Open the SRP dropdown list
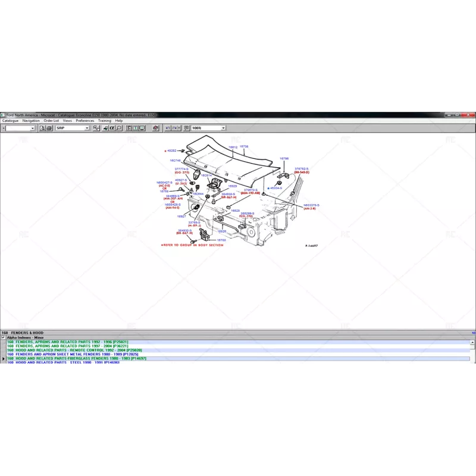The width and height of the screenshot is (476, 476). tap(86, 128)
